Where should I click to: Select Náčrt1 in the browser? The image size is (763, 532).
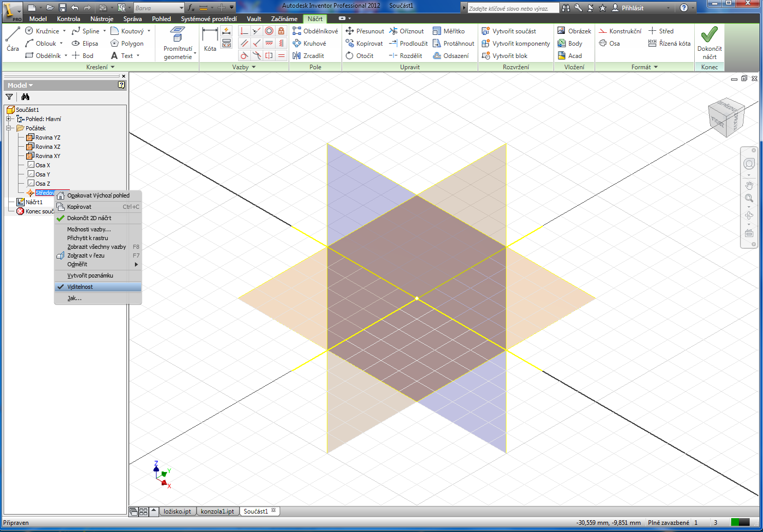30,202
